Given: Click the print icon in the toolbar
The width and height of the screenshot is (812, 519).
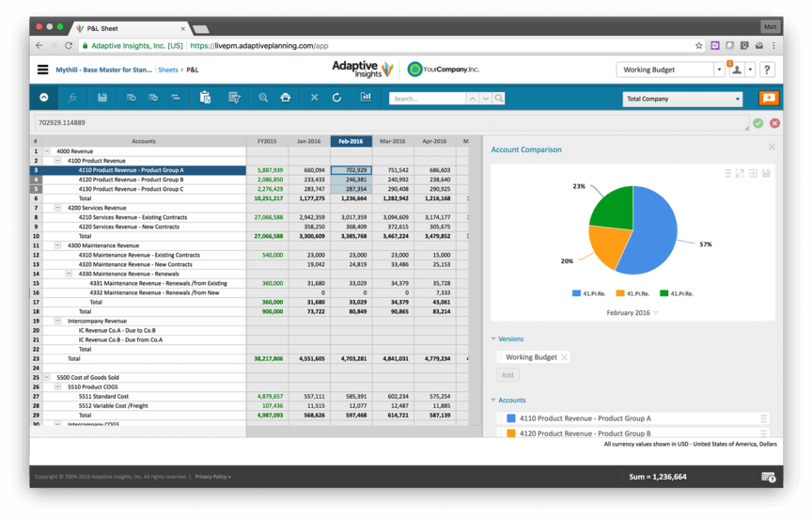Looking at the screenshot, I should coord(286,98).
